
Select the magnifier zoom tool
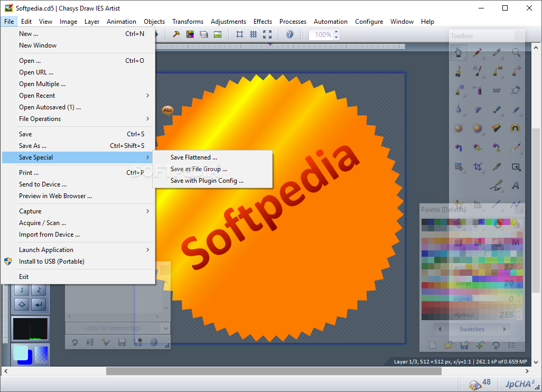[x=516, y=52]
